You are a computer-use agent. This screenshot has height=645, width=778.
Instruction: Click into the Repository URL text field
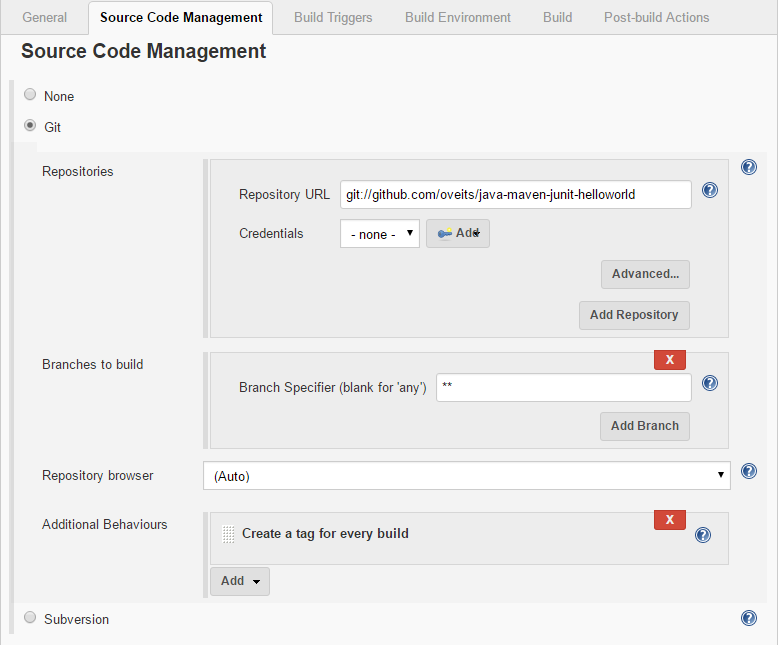coord(515,194)
